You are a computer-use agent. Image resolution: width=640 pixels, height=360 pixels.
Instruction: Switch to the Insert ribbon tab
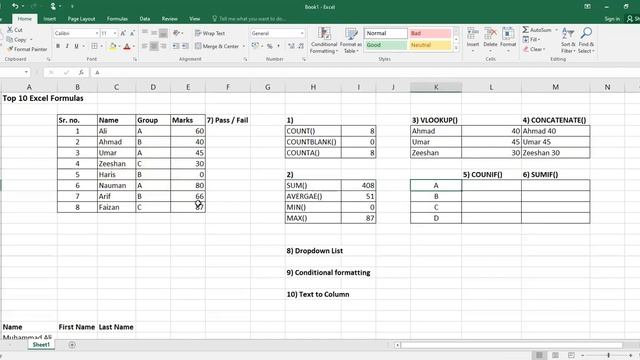(x=49, y=19)
